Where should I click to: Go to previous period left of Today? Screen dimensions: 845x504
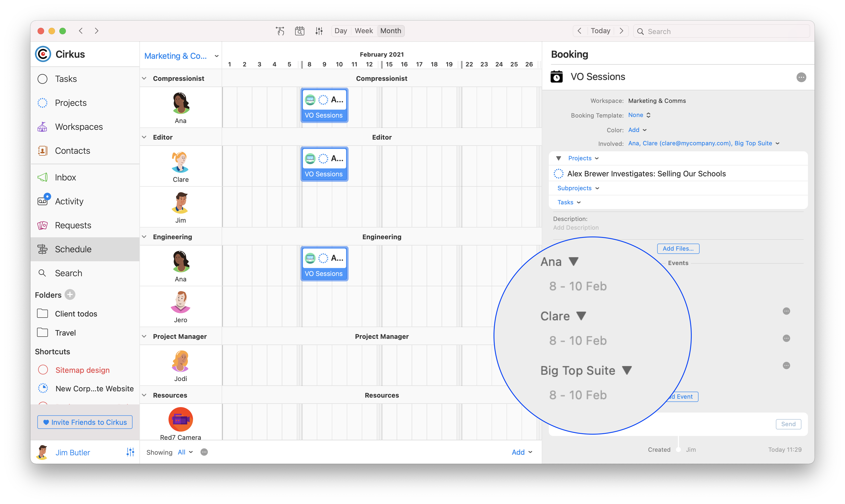tap(580, 31)
